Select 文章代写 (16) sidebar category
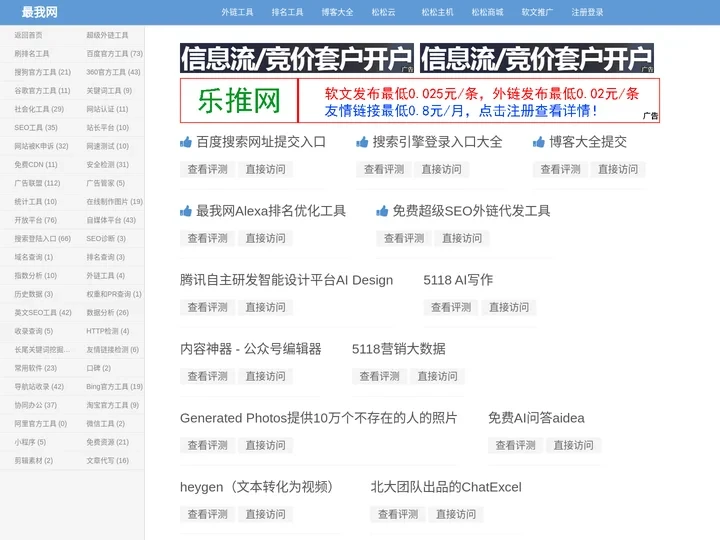The image size is (720, 540). click(107, 461)
